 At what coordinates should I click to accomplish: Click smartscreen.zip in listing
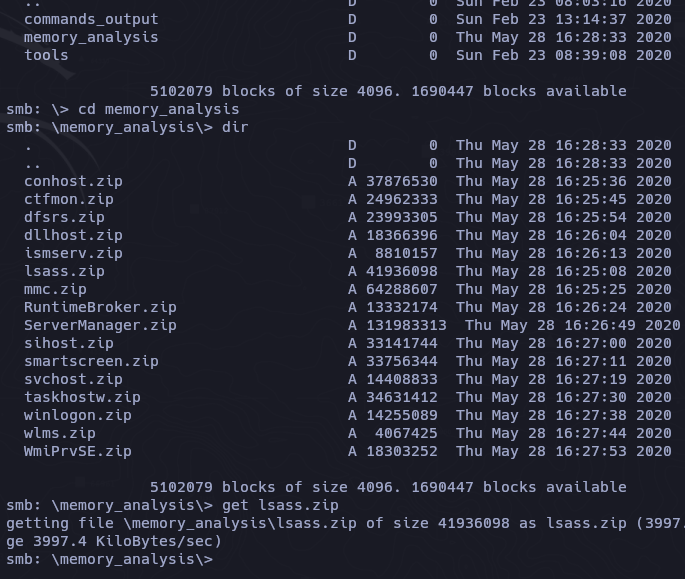pos(91,361)
